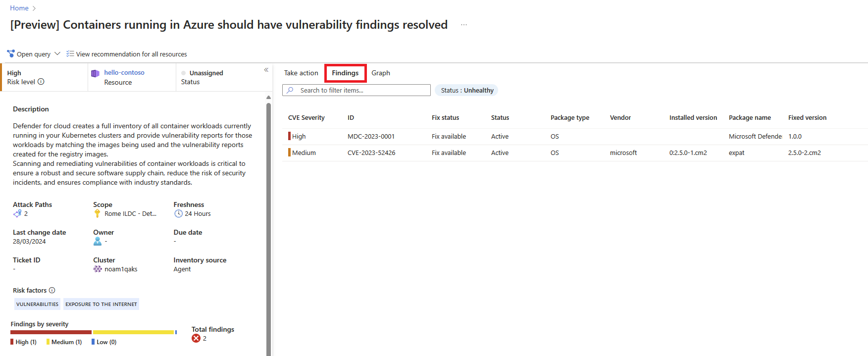The width and height of the screenshot is (868, 356).
Task: Click the 24 Hours freshness value
Action: tap(198, 214)
